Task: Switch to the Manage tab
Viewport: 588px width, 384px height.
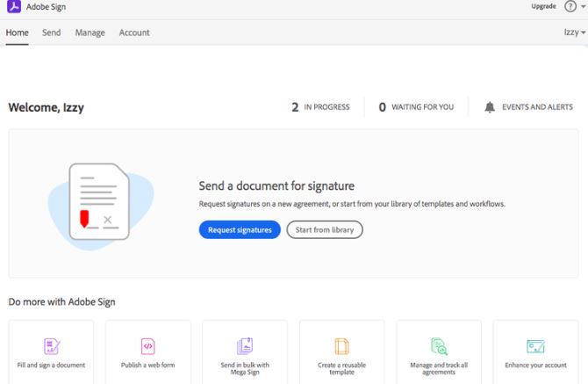Action: [x=90, y=33]
